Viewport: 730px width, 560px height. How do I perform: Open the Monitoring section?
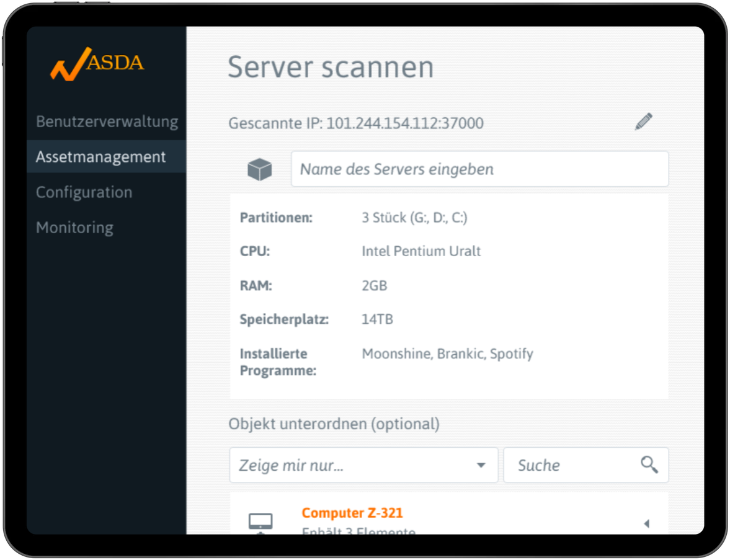[74, 228]
